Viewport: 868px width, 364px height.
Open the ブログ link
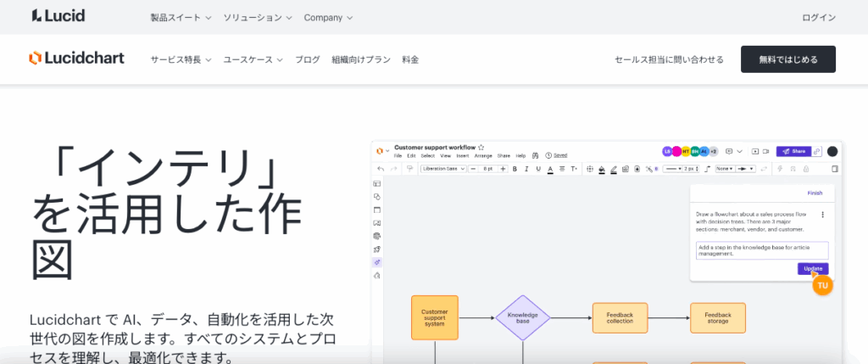(x=307, y=60)
